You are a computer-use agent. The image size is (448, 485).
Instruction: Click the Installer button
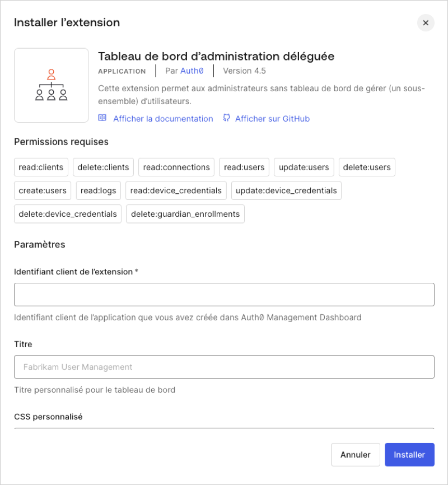coord(409,454)
